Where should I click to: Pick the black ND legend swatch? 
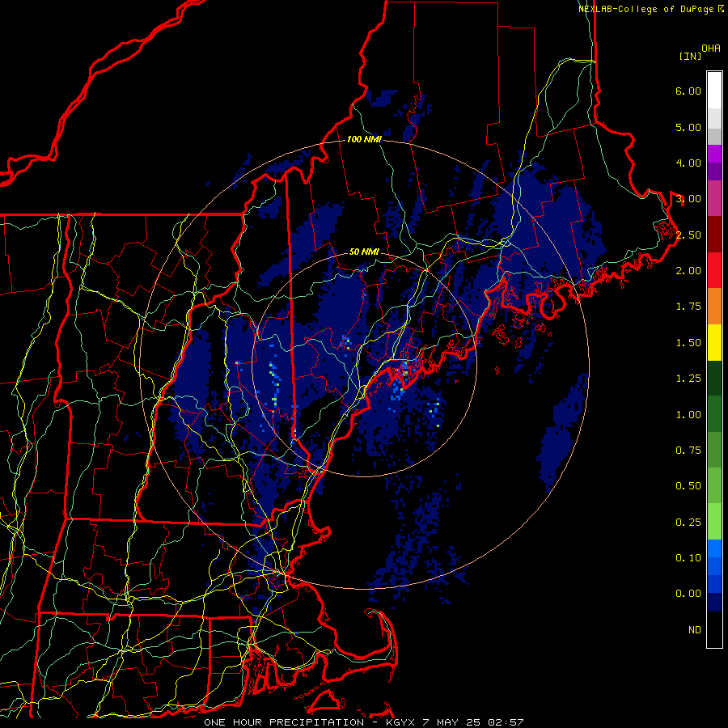(x=714, y=629)
